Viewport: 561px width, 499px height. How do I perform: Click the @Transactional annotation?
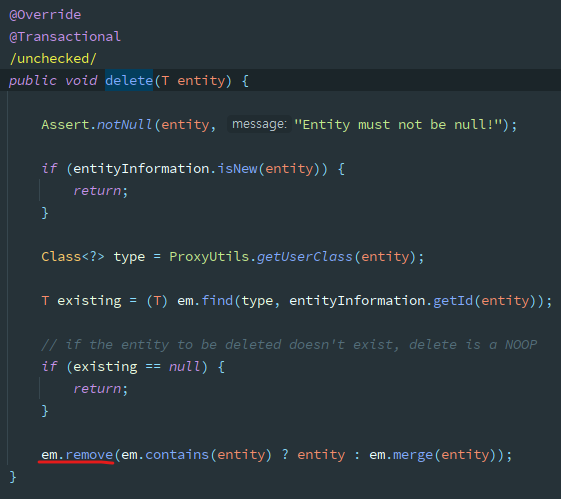[65, 36]
